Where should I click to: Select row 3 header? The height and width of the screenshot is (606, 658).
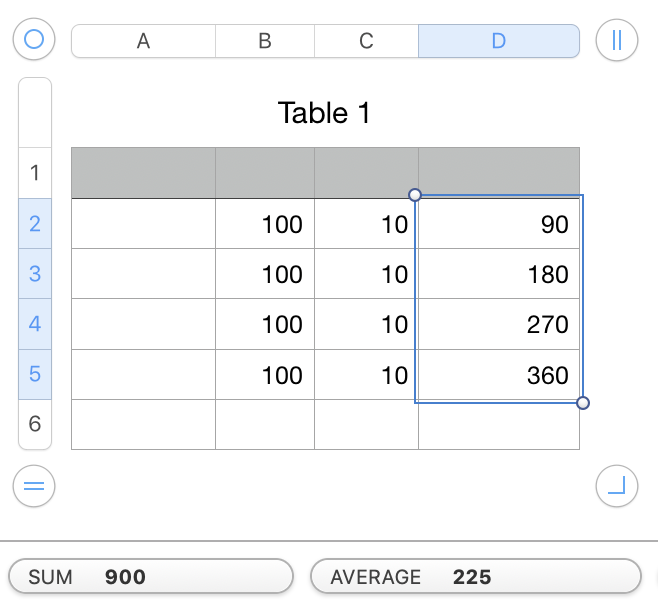pos(35,274)
